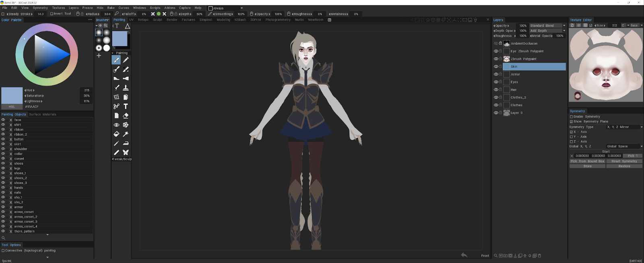Viewport: 644px width, 263px height.
Task: Select the paint bucket Fill tool
Action: 116,134
